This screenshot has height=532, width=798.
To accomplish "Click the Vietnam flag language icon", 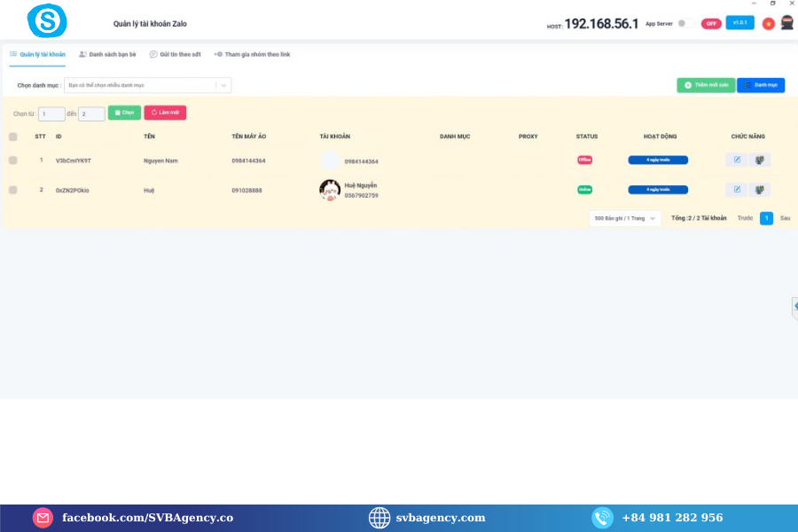I will (769, 24).
